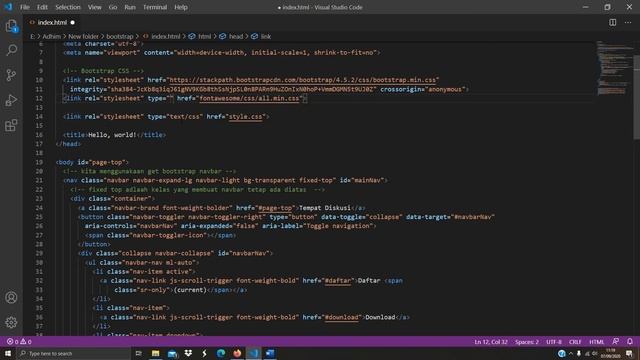The image size is (640, 360).
Task: Open the notifications bell in status bar
Action: pyautogui.click(x=630, y=342)
